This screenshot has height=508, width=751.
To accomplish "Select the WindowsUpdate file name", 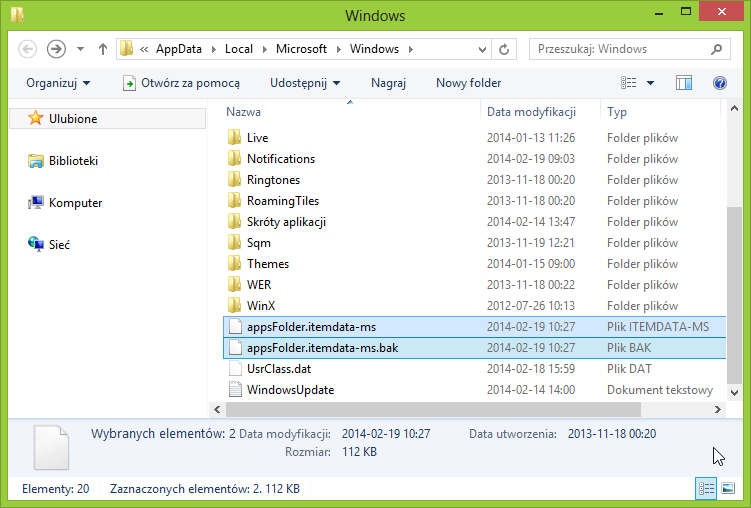I will point(290,390).
